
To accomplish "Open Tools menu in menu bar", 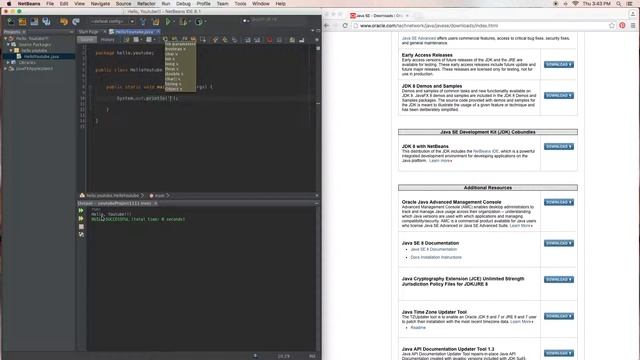I will (240, 4).
